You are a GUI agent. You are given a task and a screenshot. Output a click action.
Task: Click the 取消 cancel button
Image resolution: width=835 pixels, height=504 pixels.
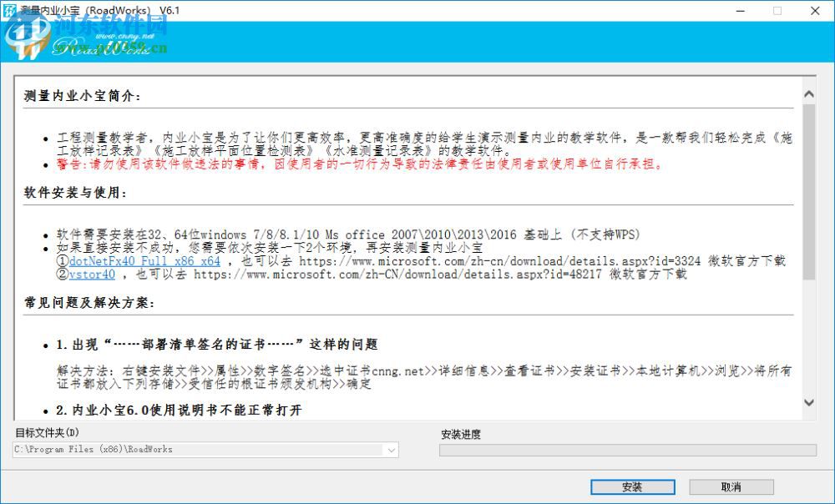(731, 486)
